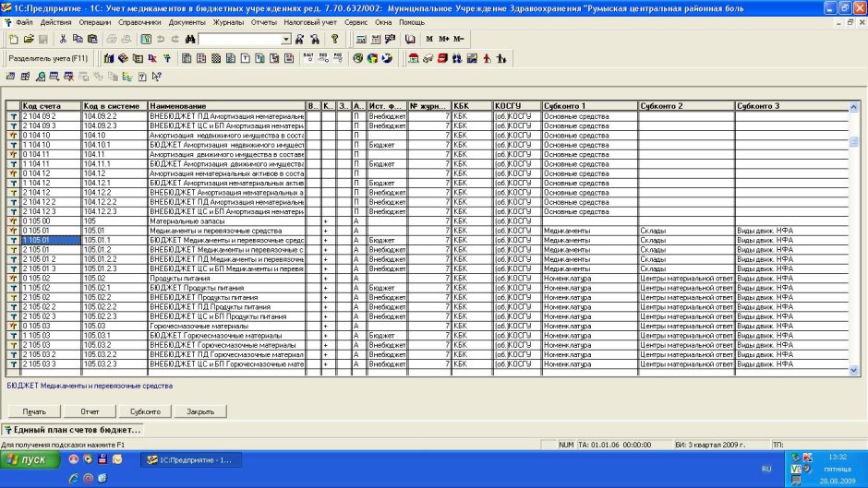
Task: Select the Материальные запасы name cell
Action: click(x=226, y=220)
